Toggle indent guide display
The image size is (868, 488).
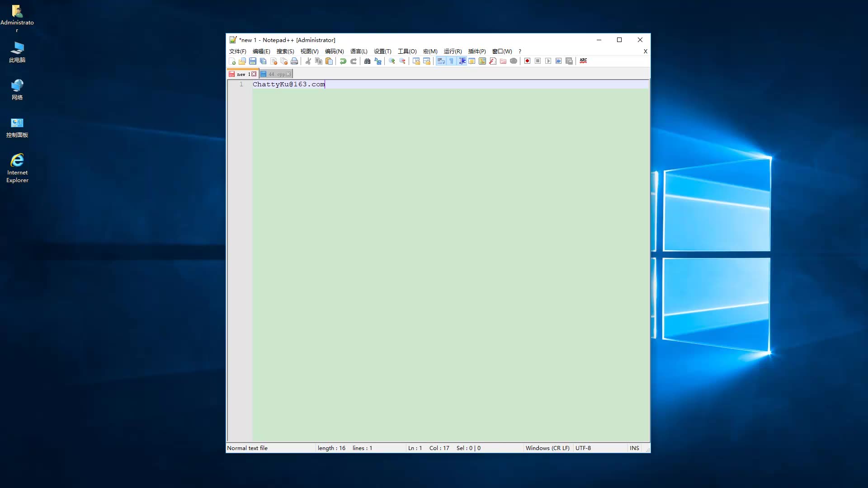click(462, 61)
